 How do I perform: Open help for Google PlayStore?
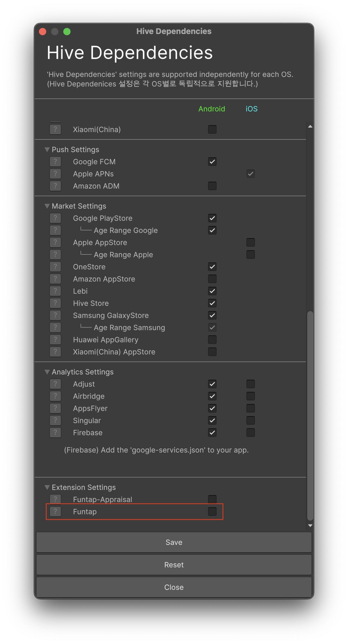click(x=55, y=218)
